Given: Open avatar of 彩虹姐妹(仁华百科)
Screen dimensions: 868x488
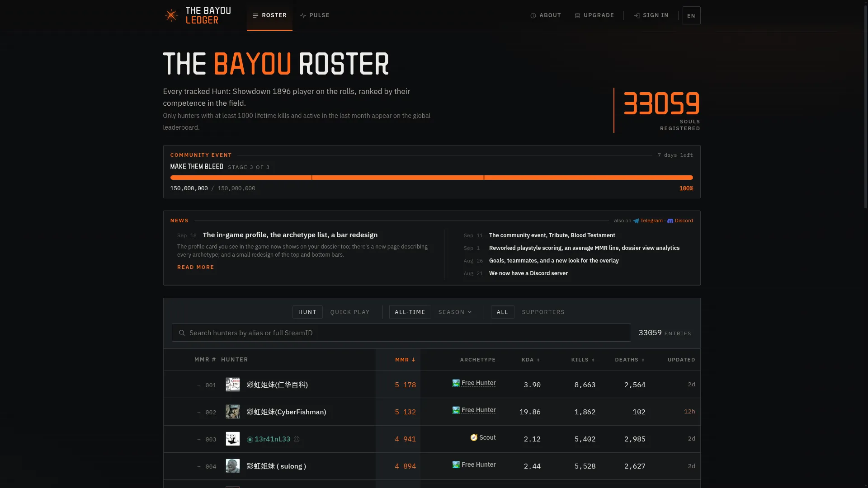Looking at the screenshot, I should click(x=233, y=385).
